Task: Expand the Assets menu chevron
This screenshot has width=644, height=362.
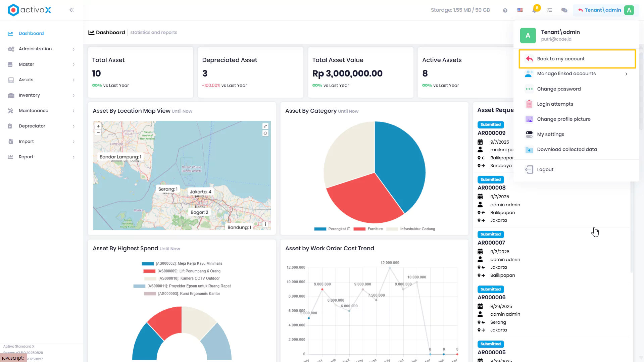Action: click(73, 80)
